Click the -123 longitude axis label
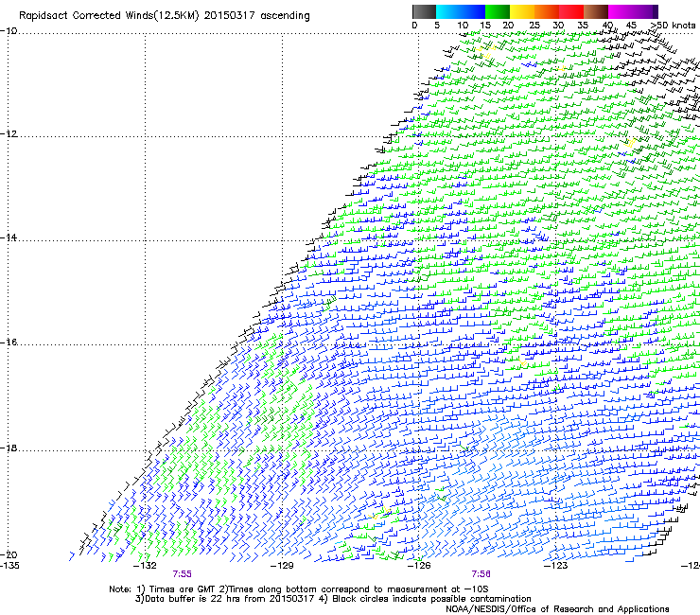Viewport: 700px width, 615px height. coord(556,566)
